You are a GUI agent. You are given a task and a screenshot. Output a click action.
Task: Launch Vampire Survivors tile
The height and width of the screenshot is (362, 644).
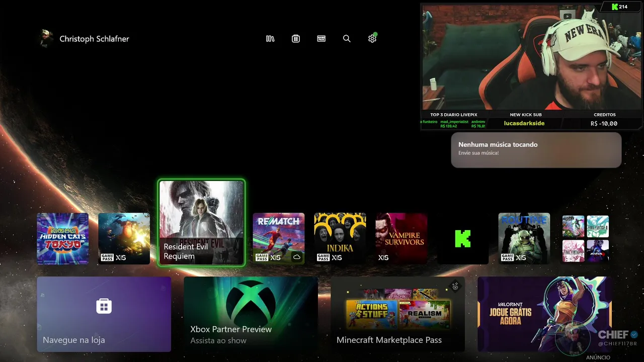401,238
